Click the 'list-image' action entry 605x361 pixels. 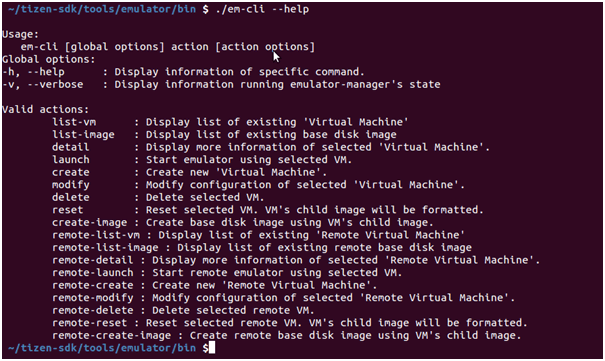click(83, 135)
